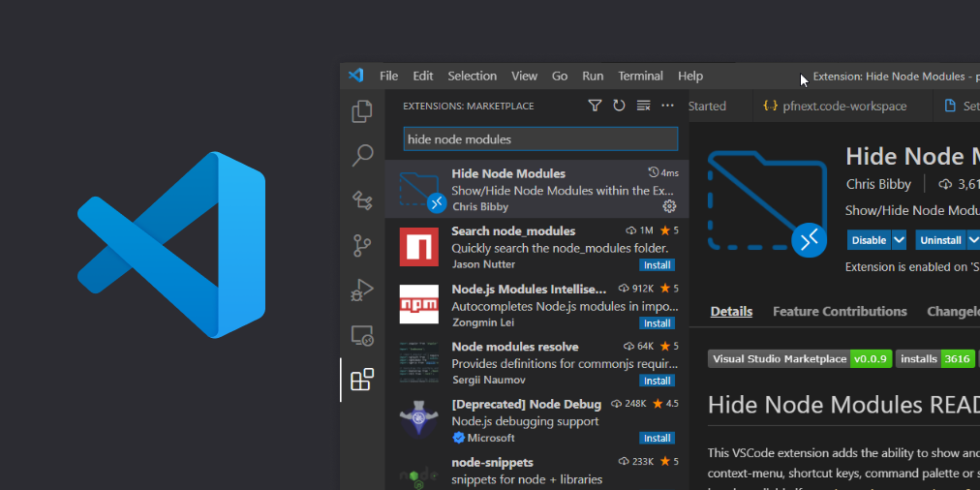This screenshot has width=980, height=490.
Task: Select [Deprecated] Node Debug result
Action: coord(536,420)
